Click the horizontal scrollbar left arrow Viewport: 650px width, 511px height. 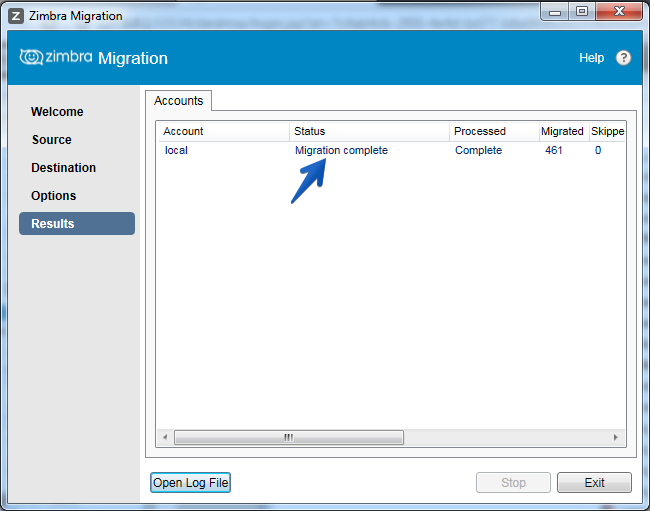coord(165,437)
